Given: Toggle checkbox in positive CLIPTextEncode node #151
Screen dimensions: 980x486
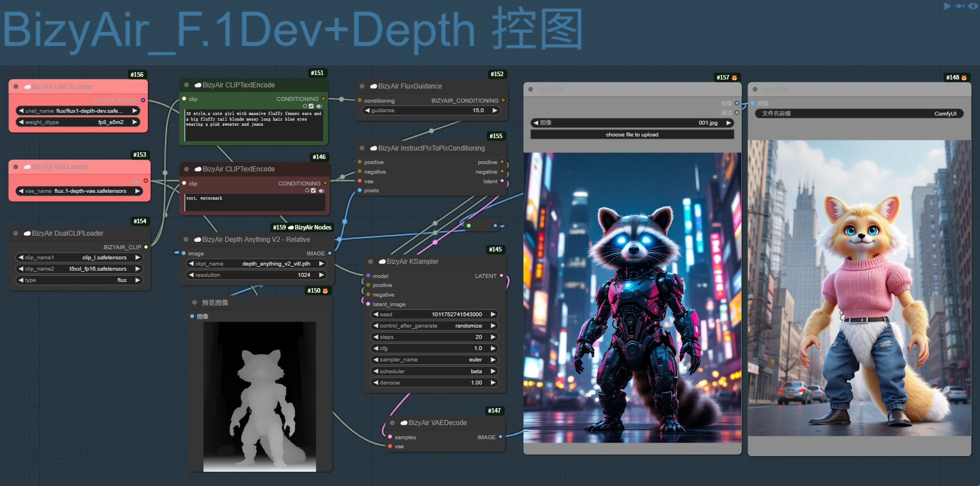Looking at the screenshot, I should coord(311,106).
